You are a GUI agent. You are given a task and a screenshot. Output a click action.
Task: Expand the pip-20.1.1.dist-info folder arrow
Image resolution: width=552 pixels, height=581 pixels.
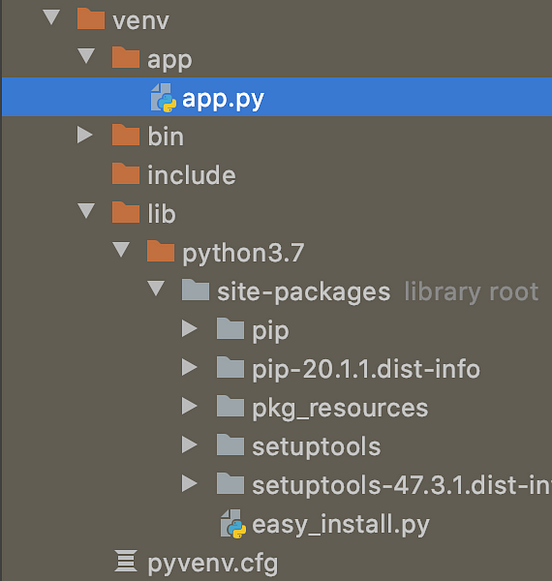[x=189, y=367]
